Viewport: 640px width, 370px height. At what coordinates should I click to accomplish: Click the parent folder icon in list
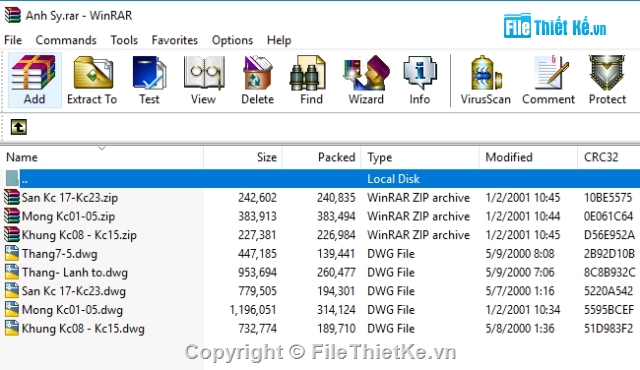pyautogui.click(x=12, y=179)
